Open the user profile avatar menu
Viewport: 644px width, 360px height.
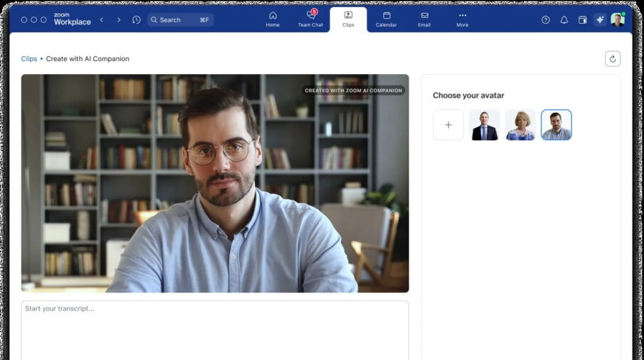click(x=617, y=20)
